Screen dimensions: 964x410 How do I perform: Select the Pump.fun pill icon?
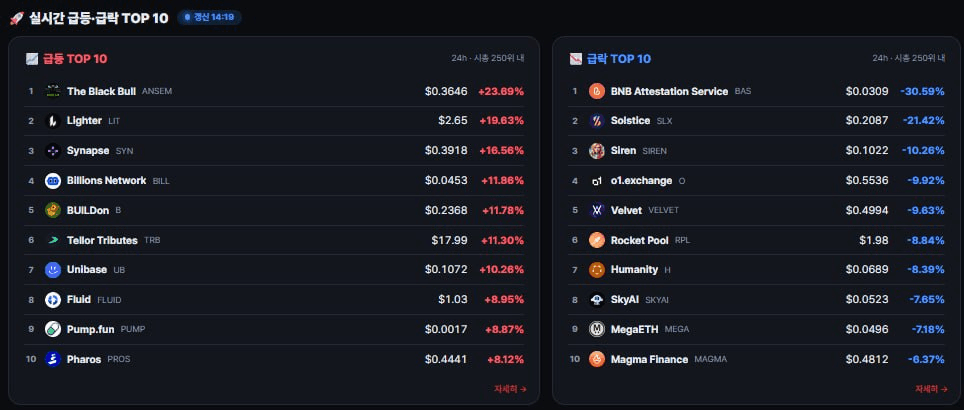(53, 329)
